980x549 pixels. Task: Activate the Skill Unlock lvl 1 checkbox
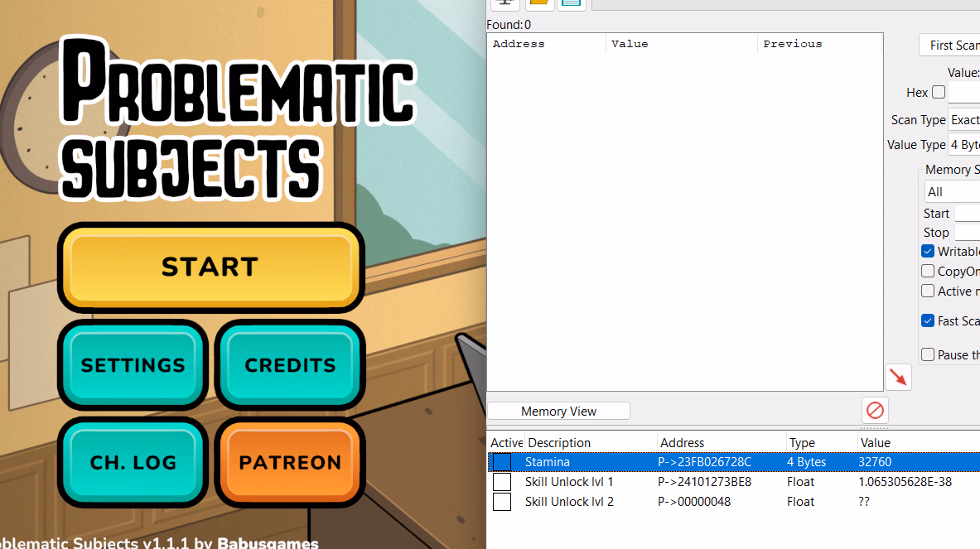point(502,482)
